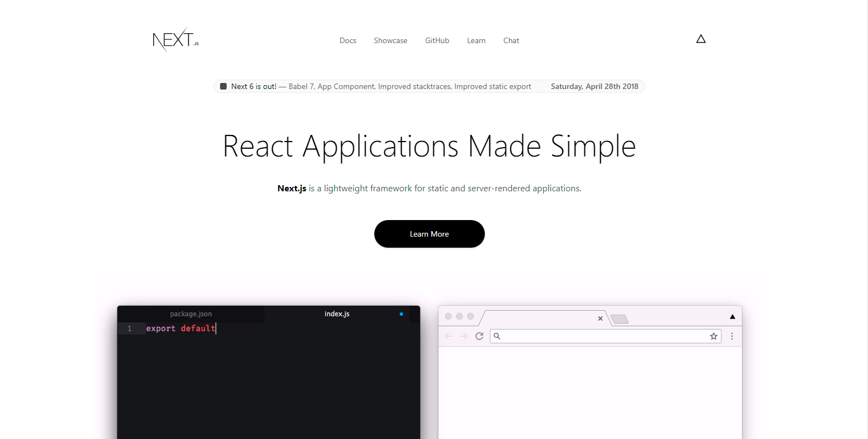The width and height of the screenshot is (868, 439).
Task: Select the index.js editor tab
Action: (x=337, y=313)
